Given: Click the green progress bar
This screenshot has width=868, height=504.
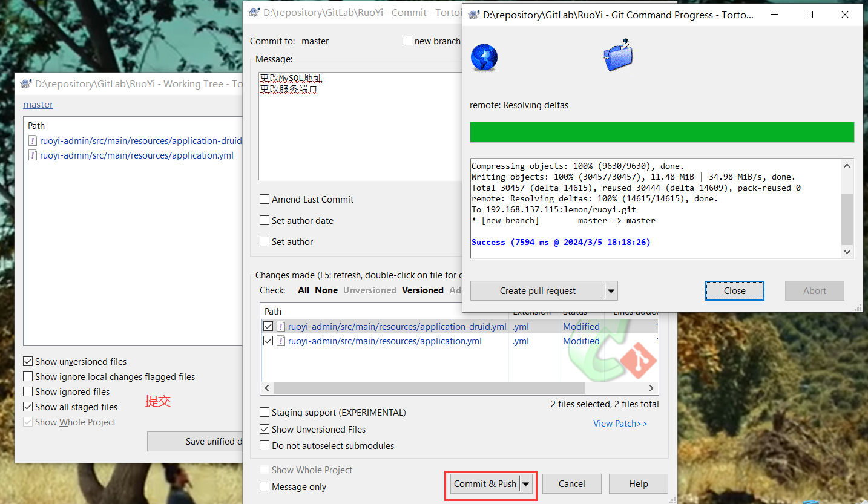Looking at the screenshot, I should [662, 132].
